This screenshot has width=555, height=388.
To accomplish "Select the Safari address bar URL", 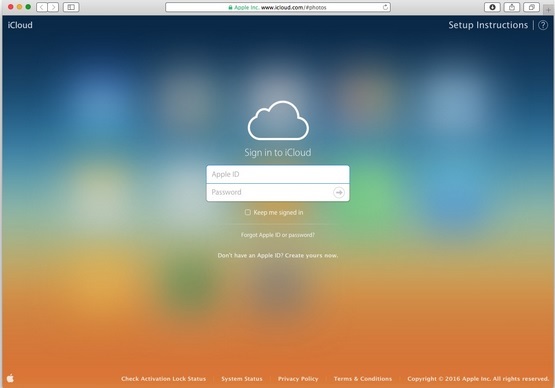I will click(x=278, y=7).
